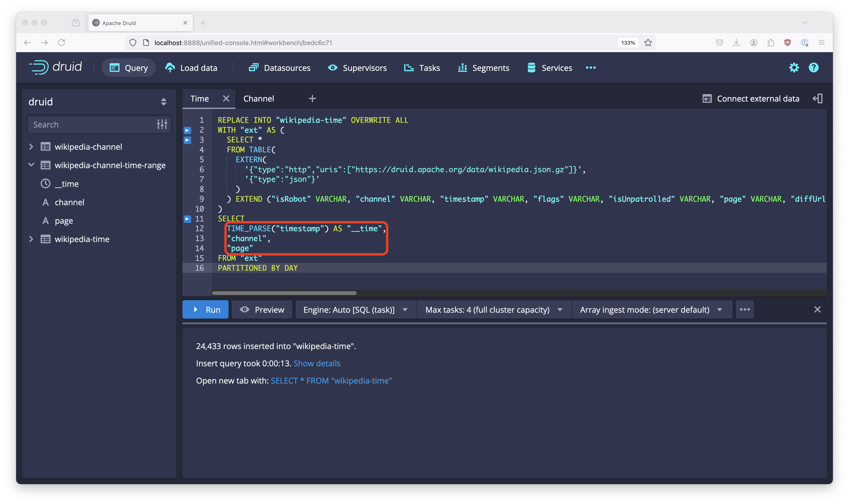The height and width of the screenshot is (504, 849).
Task: Toggle the Array ingest mode dropdown
Action: [x=650, y=310]
